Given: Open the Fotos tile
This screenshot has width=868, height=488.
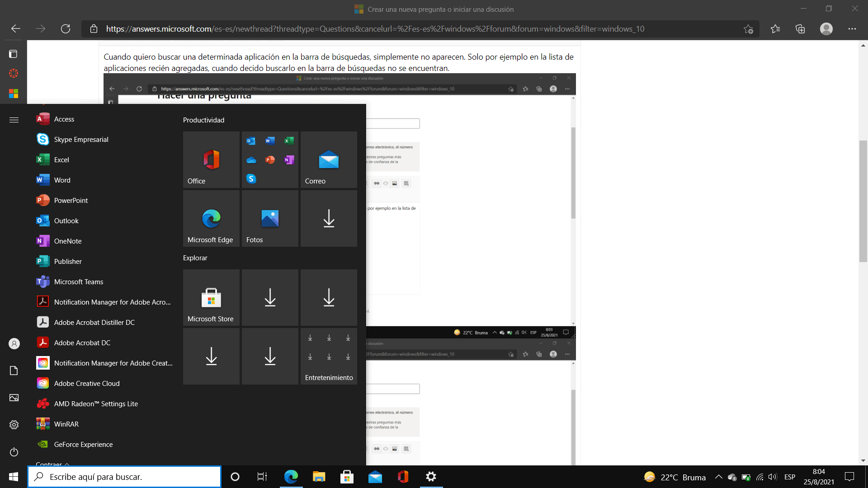Looking at the screenshot, I should pyautogui.click(x=270, y=219).
